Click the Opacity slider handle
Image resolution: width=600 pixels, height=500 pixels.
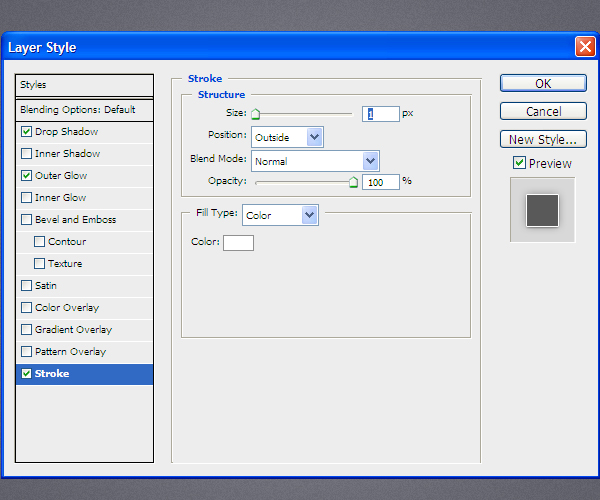tap(354, 182)
